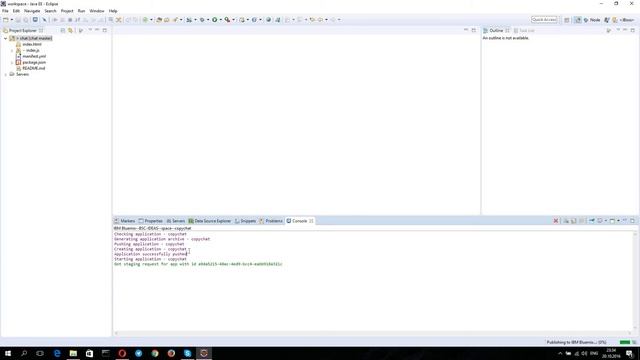Click the Pin Console icon
The height and width of the screenshot is (360, 640).
(x=592, y=221)
